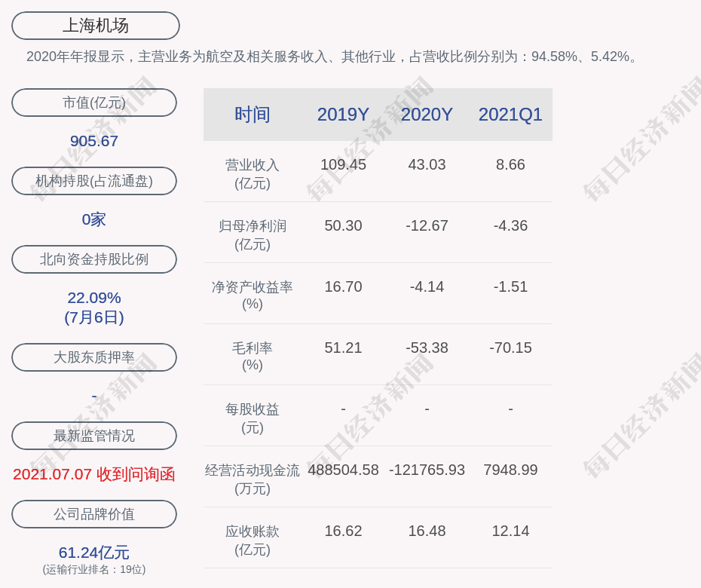Image resolution: width=701 pixels, height=588 pixels.
Task: Open the 最新监管情况 pill
Action: coord(94,435)
